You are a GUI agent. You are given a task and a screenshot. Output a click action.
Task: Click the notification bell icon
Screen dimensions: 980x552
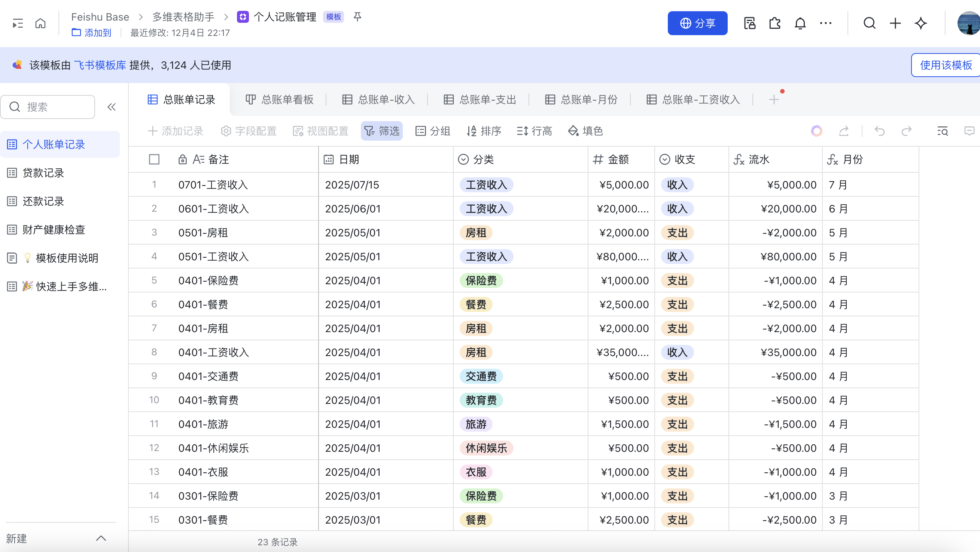pos(800,24)
